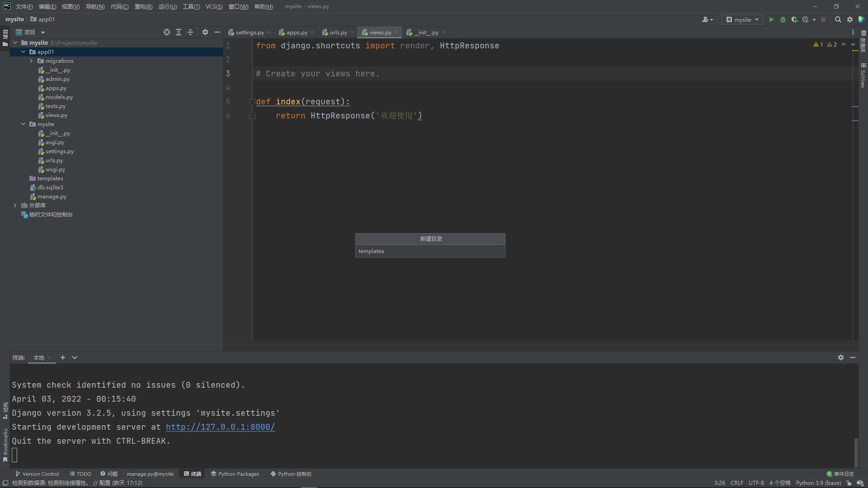868x488 pixels.
Task: Stop the running process
Action: pyautogui.click(x=823, y=19)
